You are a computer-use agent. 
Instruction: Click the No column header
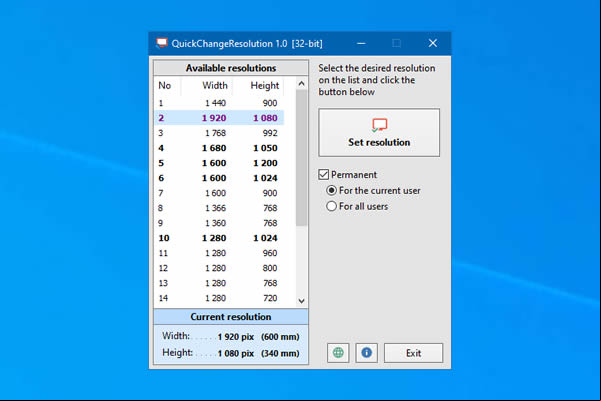167,85
